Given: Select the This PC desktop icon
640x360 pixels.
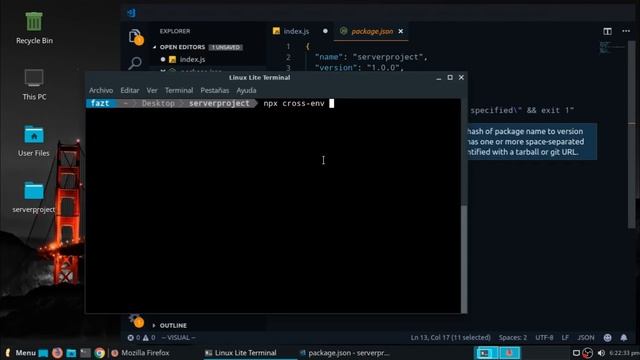Looking at the screenshot, I should (x=34, y=84).
